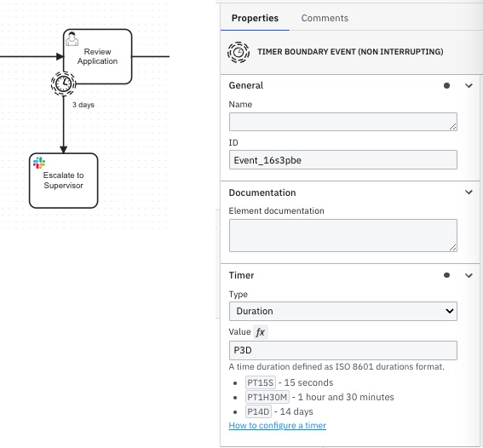This screenshot has width=483, height=448.
Task: Select the Review Application task
Action: click(98, 56)
